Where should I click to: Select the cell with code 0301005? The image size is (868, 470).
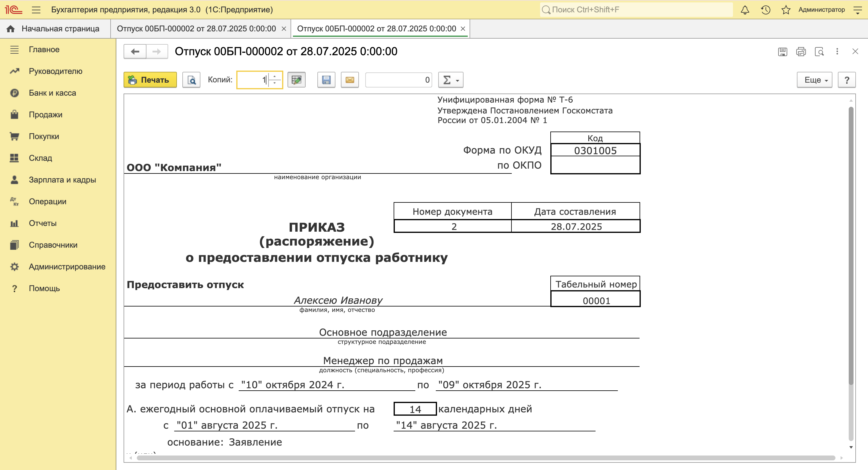[595, 151]
